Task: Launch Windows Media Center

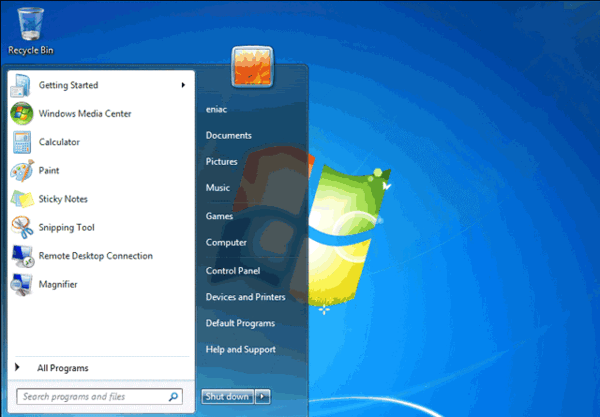Action: point(101,114)
